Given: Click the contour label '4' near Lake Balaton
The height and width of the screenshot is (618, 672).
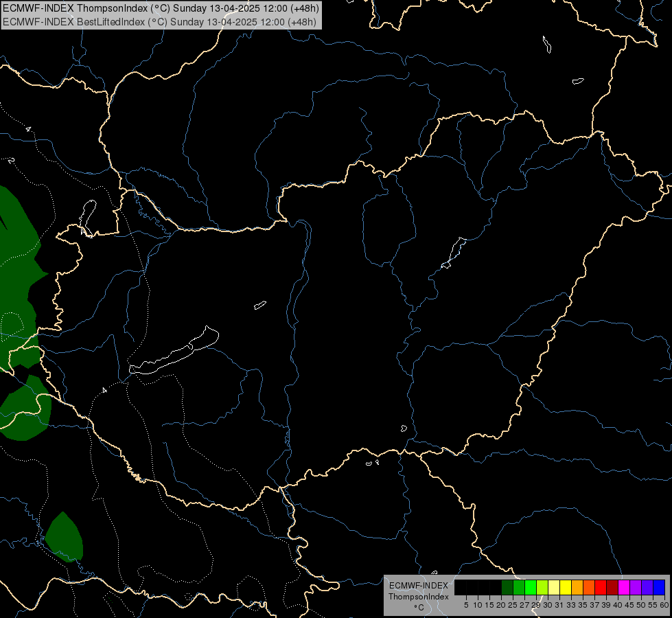Looking at the screenshot, I should pyautogui.click(x=104, y=390).
